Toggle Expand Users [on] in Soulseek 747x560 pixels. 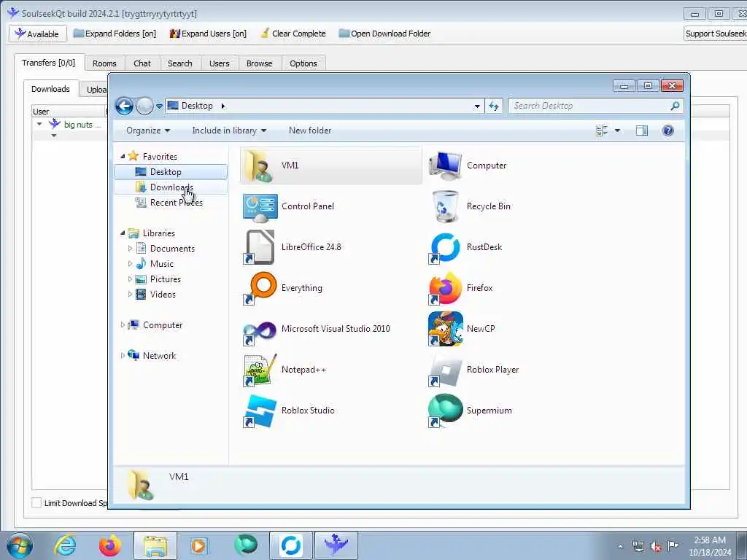208,34
